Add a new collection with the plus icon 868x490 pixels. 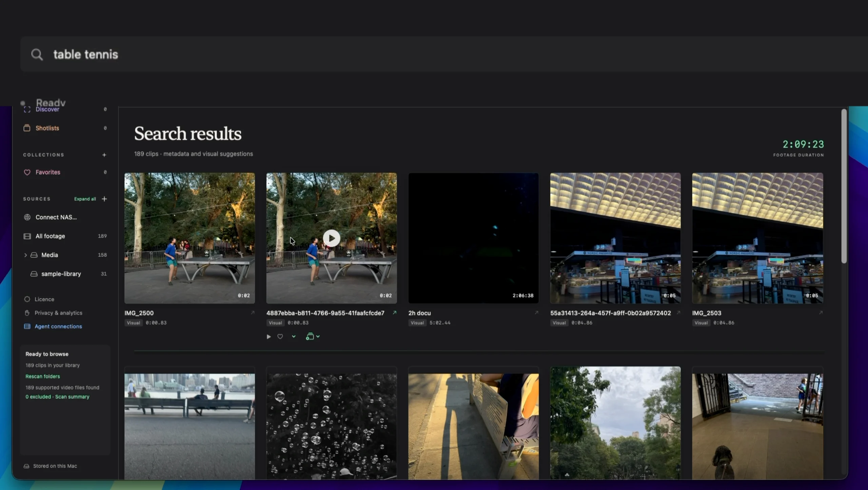(104, 155)
